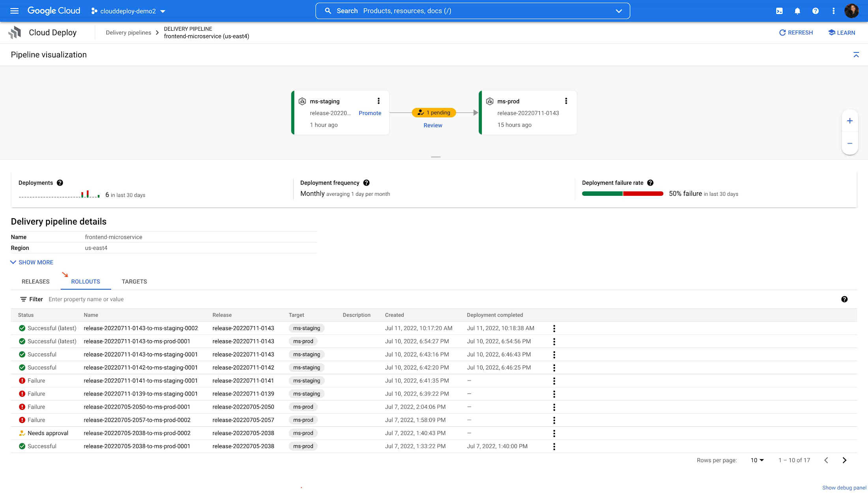Expand the ms-prod stage options menu
This screenshot has height=493, width=868.
pos(566,101)
